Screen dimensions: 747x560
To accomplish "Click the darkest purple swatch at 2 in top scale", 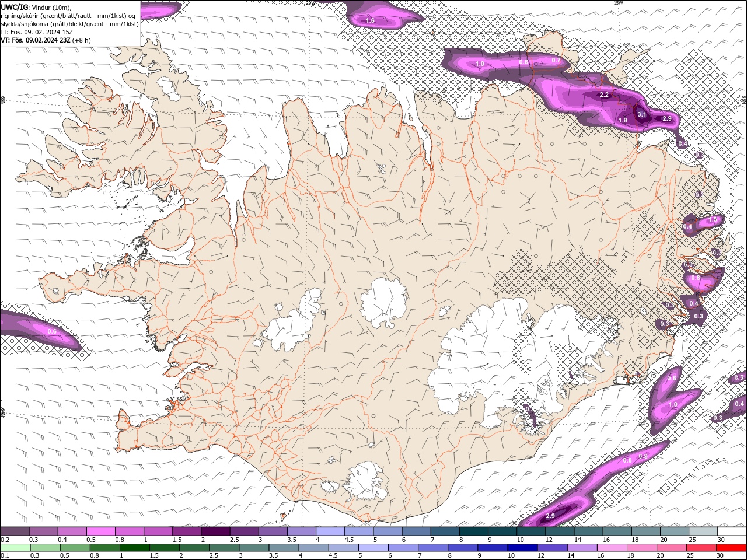I will [x=215, y=531].
